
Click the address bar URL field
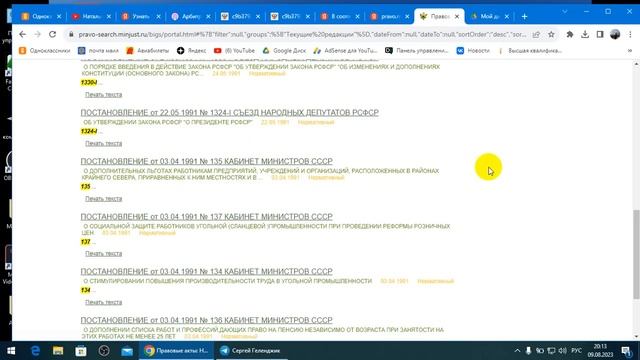[302, 35]
